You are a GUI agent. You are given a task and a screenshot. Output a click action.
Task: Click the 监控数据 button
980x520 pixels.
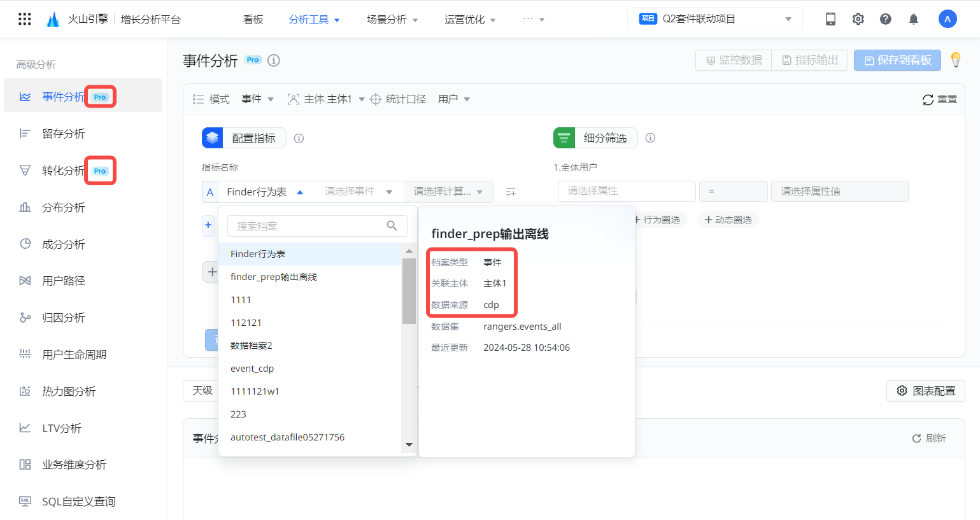(734, 60)
